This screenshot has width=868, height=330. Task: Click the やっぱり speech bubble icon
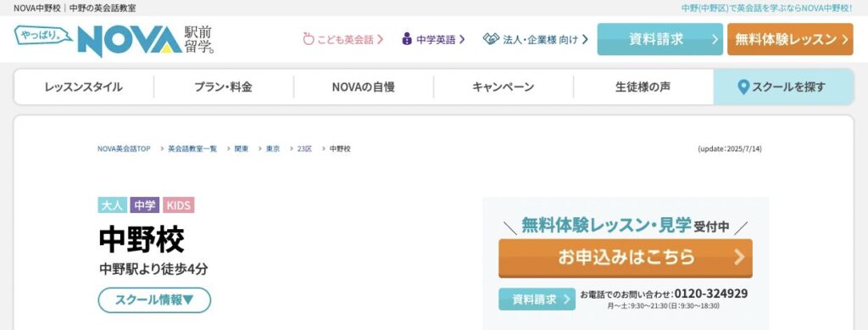42,36
